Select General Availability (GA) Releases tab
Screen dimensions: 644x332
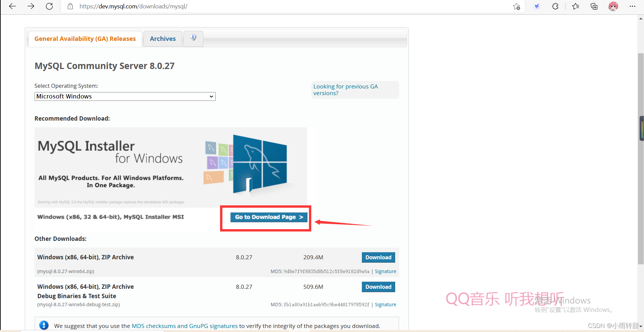click(85, 39)
